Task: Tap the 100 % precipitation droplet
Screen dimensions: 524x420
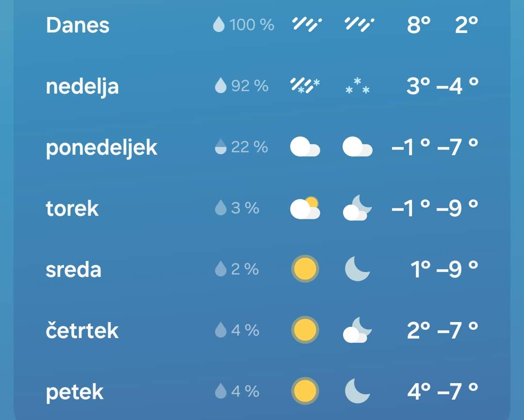Action: pos(219,25)
